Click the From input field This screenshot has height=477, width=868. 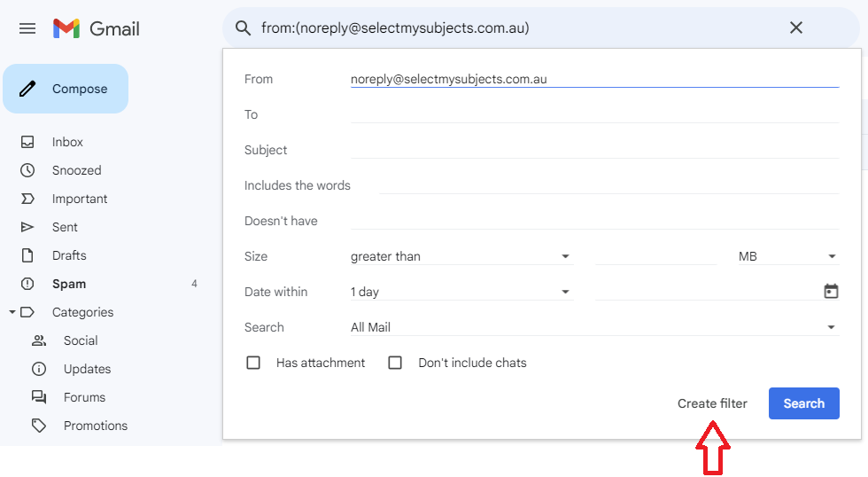point(594,79)
